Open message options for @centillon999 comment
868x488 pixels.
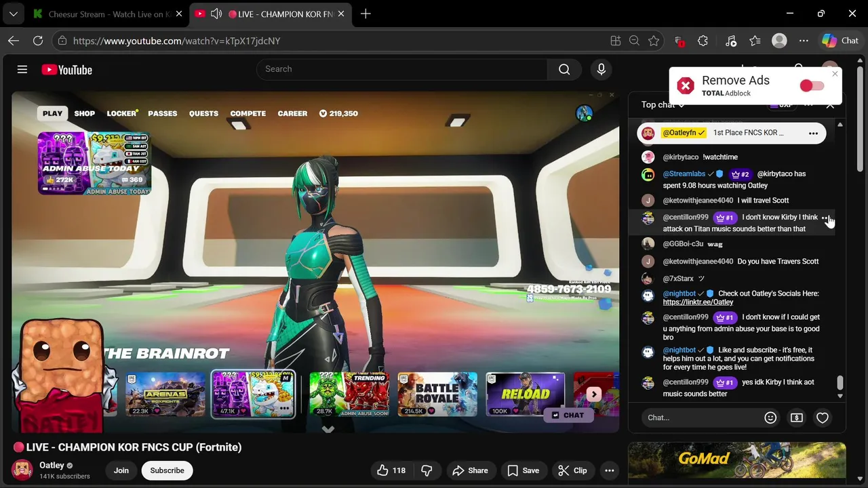[x=826, y=218]
